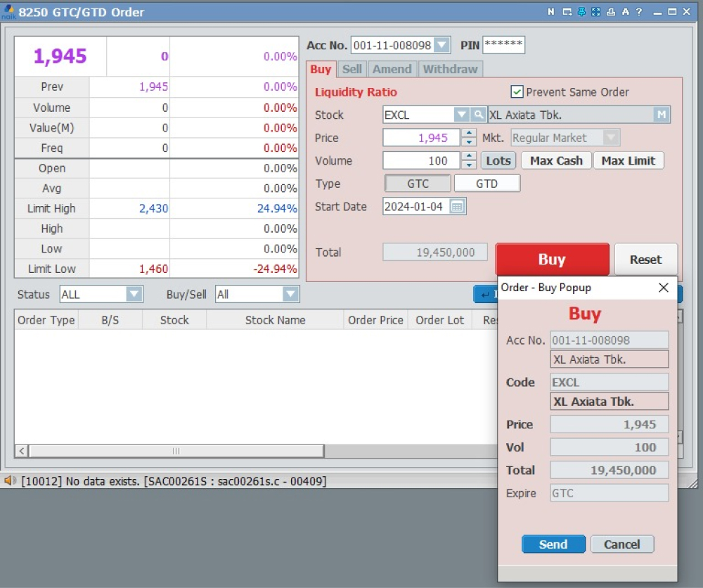Open help with the question mark icon
The height and width of the screenshot is (588, 703).
[x=639, y=12]
